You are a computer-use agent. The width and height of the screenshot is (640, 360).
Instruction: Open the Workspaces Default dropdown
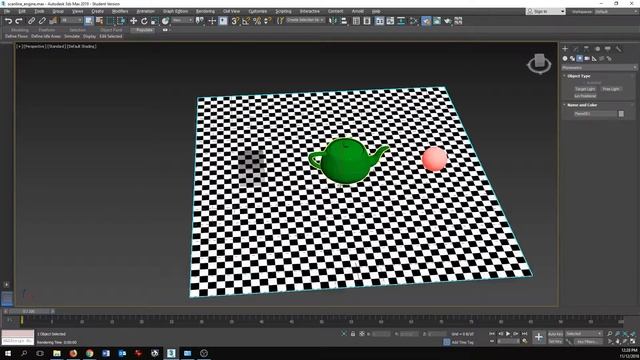tap(616, 11)
